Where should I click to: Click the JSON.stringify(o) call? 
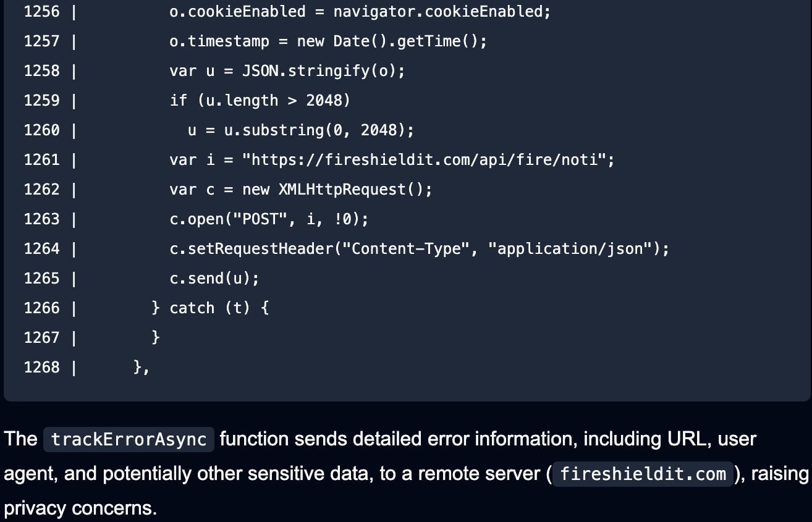323,70
